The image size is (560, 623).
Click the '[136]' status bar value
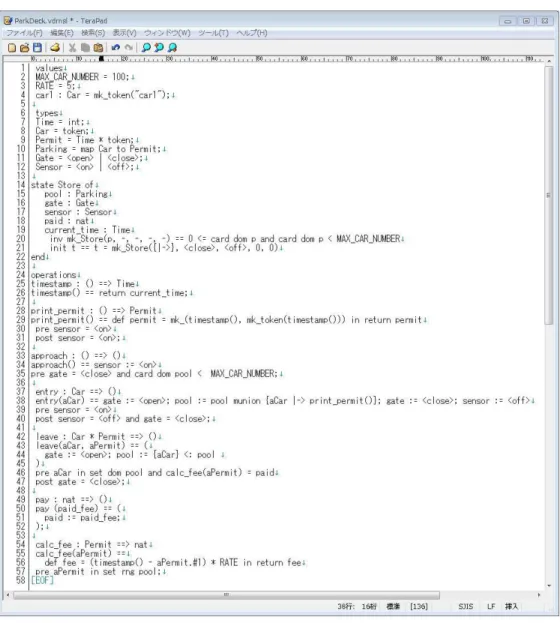(x=419, y=606)
